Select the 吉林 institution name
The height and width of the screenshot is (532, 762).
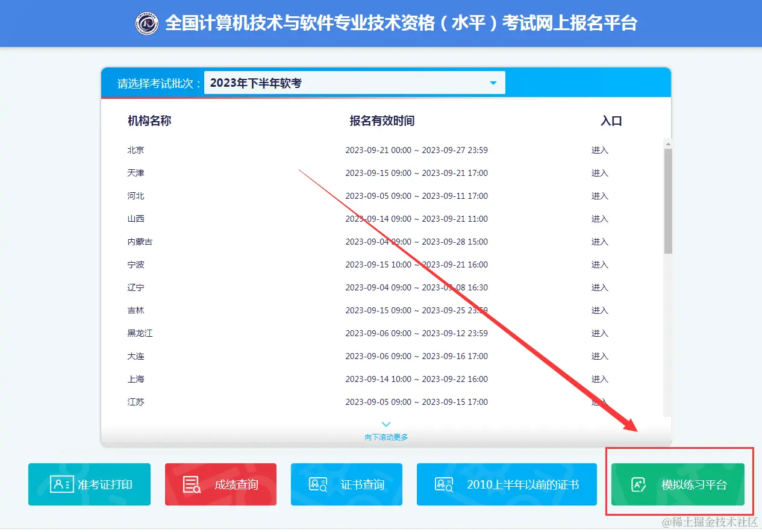pos(136,310)
